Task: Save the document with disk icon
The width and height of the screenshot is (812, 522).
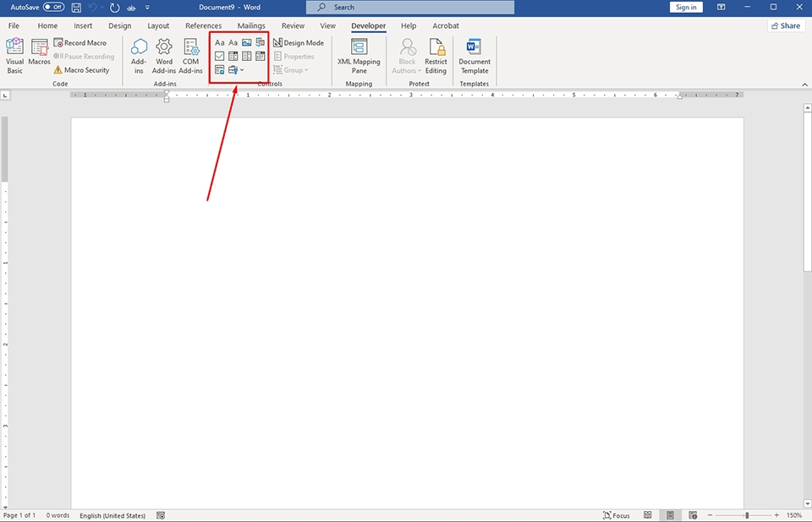Action: (76, 8)
